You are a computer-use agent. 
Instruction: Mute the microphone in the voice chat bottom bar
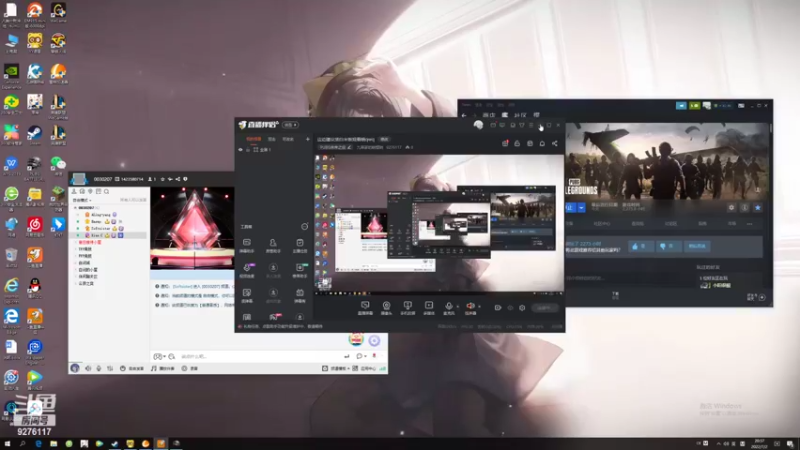[99, 368]
